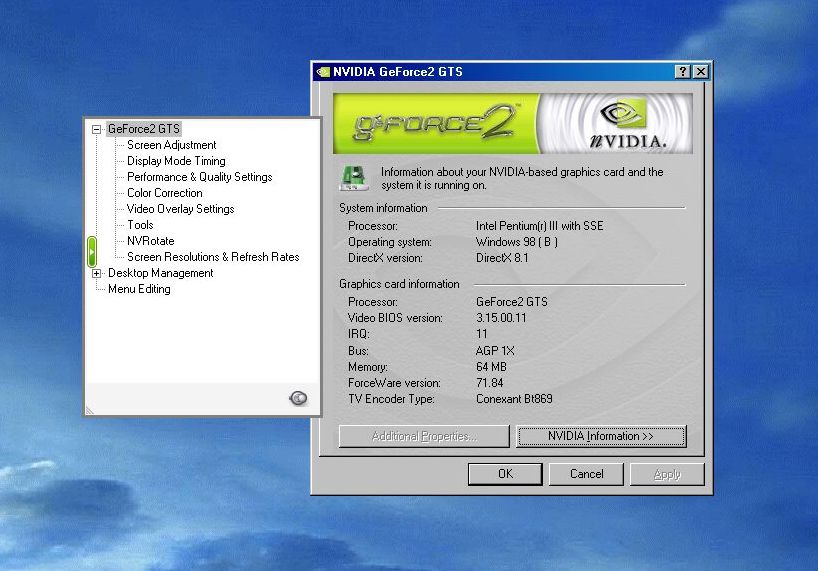The image size is (818, 571).
Task: Click the dialog title 'NVIDIA GeForce2 GTS'
Action: tap(398, 72)
